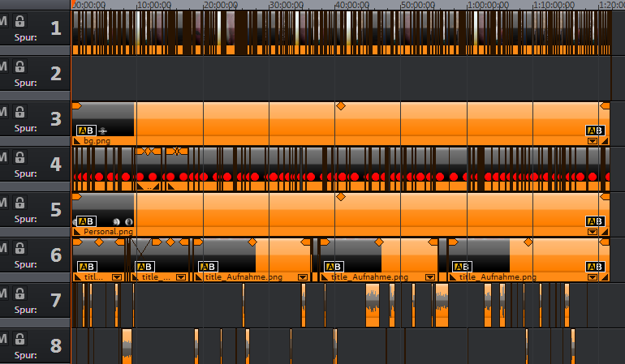Lock track 3 with padlock icon

pos(19,113)
